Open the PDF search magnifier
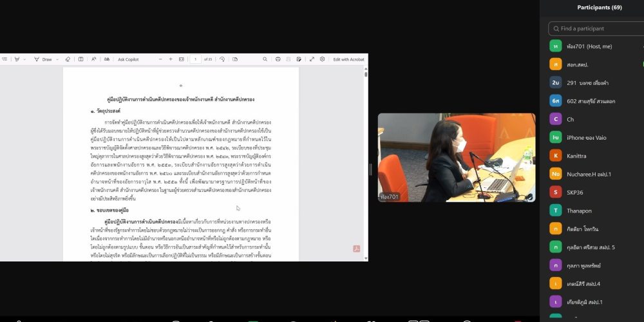The image size is (644, 322). 265,59
